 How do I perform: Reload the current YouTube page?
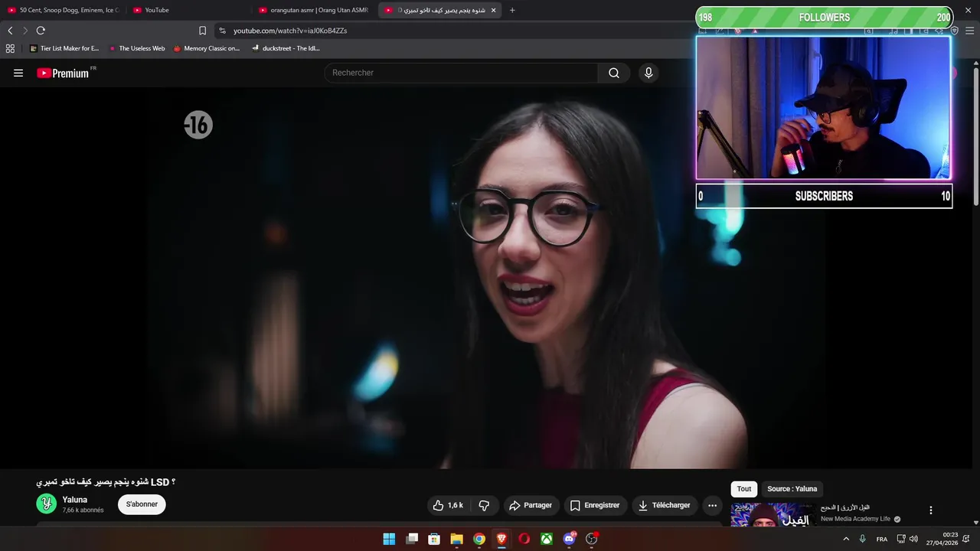click(x=41, y=31)
